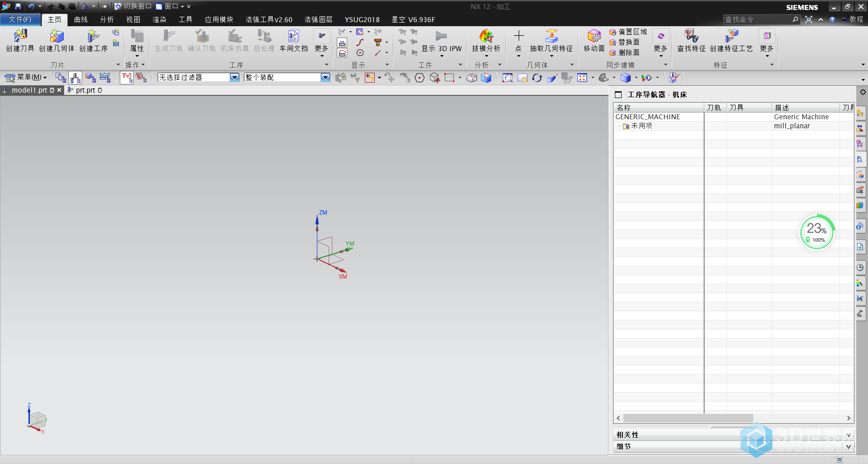This screenshot has width=868, height=464.
Task: Click the history clock icon in sidebar
Action: [860, 267]
